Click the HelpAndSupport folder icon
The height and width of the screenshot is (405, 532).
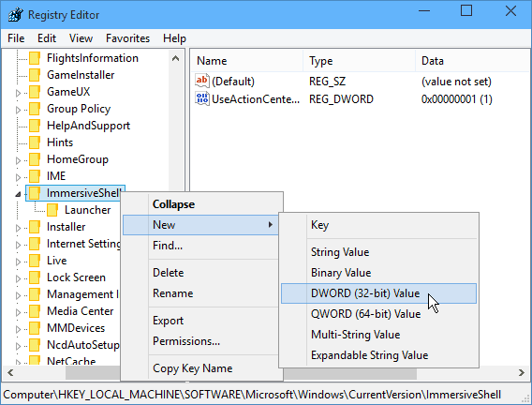[x=35, y=126]
